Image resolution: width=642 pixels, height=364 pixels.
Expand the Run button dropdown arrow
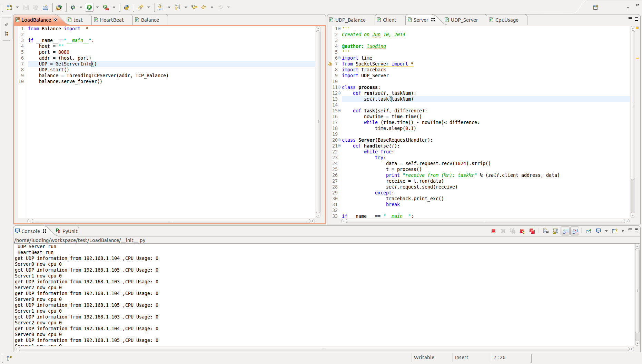(x=97, y=7)
